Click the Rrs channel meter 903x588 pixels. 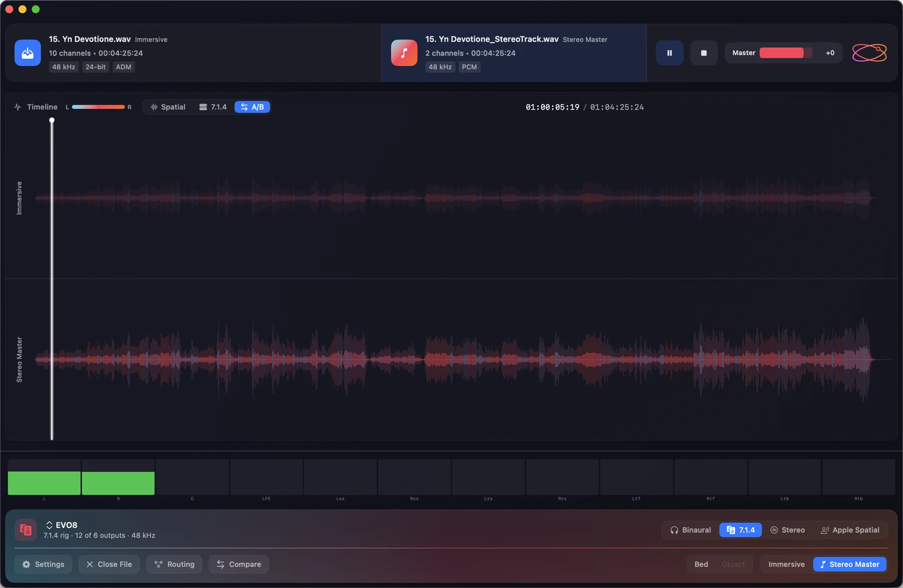pos(562,477)
